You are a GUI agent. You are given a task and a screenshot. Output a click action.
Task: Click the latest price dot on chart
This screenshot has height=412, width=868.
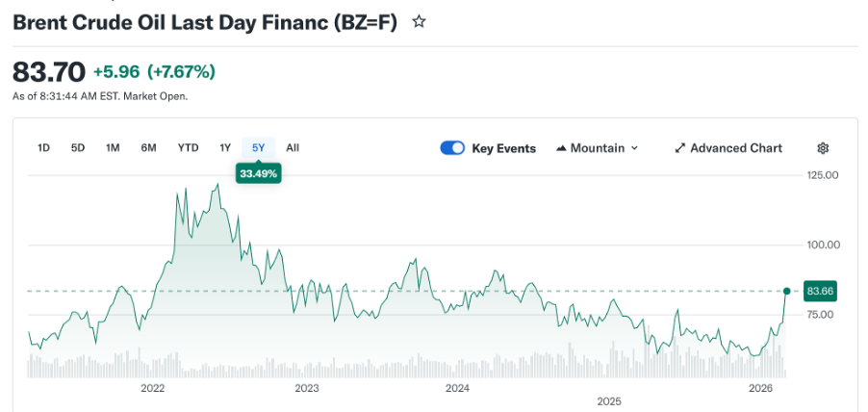click(x=786, y=292)
